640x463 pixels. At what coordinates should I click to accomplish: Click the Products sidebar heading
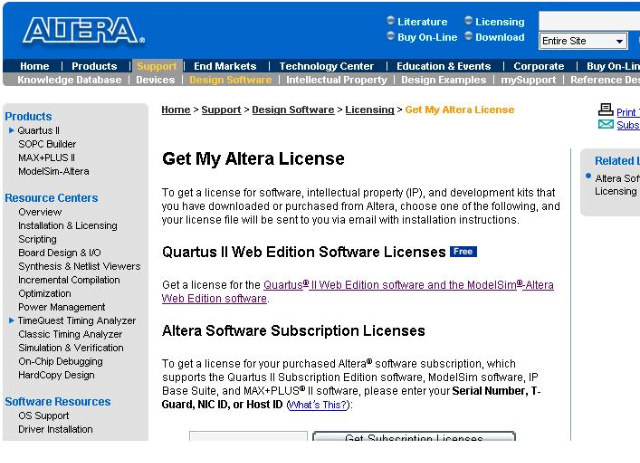click(28, 116)
